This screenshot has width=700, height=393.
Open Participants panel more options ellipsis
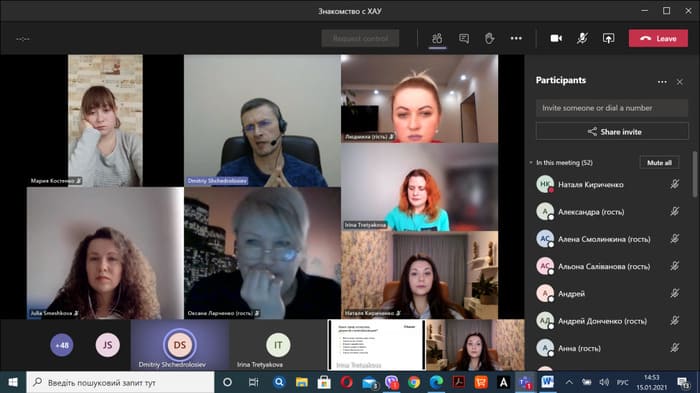tap(662, 82)
